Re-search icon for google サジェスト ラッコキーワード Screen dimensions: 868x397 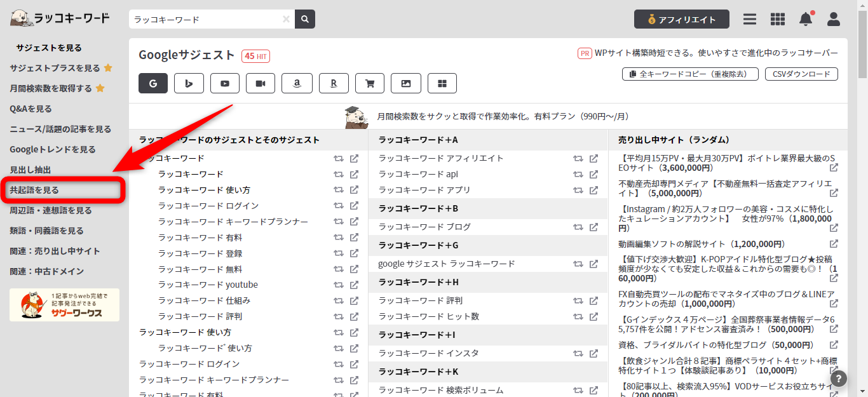[x=578, y=264]
